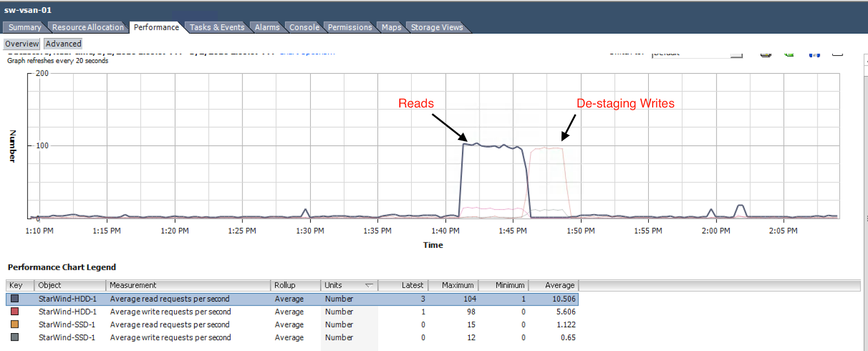Open the Maps tab
The height and width of the screenshot is (351, 868).
point(391,27)
